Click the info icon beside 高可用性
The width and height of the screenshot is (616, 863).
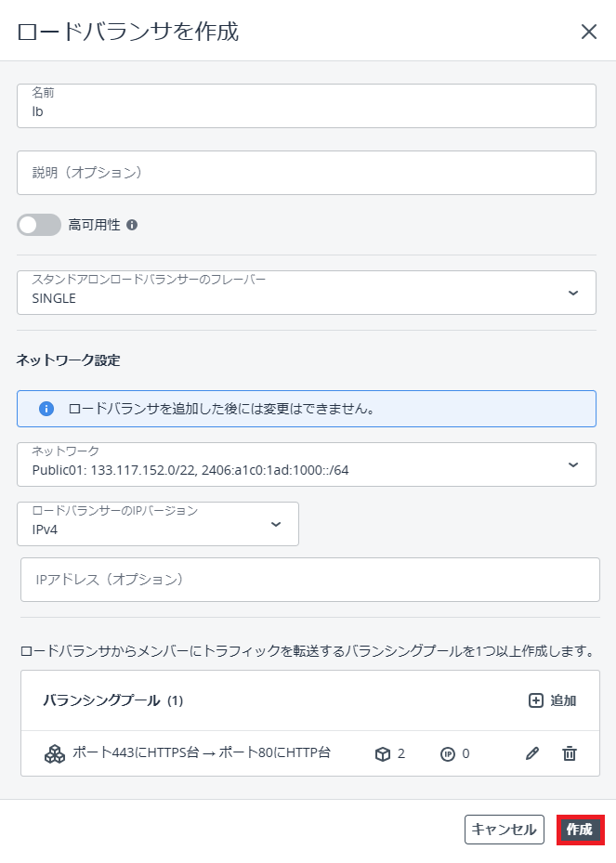pos(132,225)
